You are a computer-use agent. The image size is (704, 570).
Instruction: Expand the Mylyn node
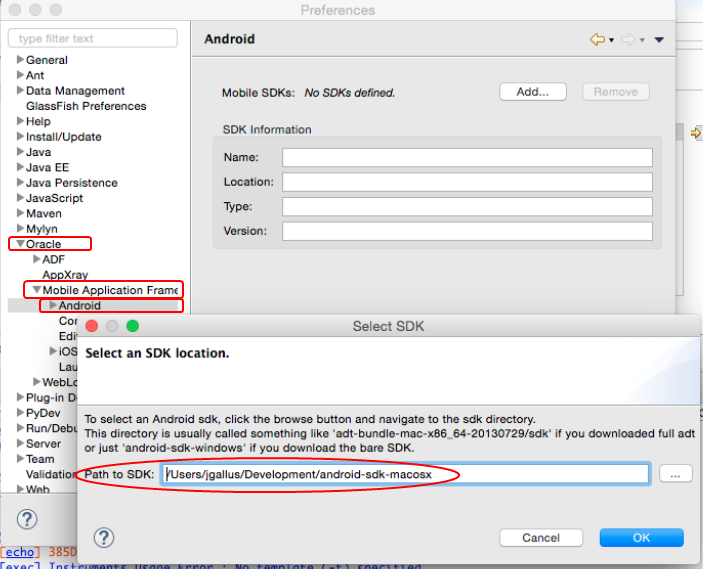(20, 228)
